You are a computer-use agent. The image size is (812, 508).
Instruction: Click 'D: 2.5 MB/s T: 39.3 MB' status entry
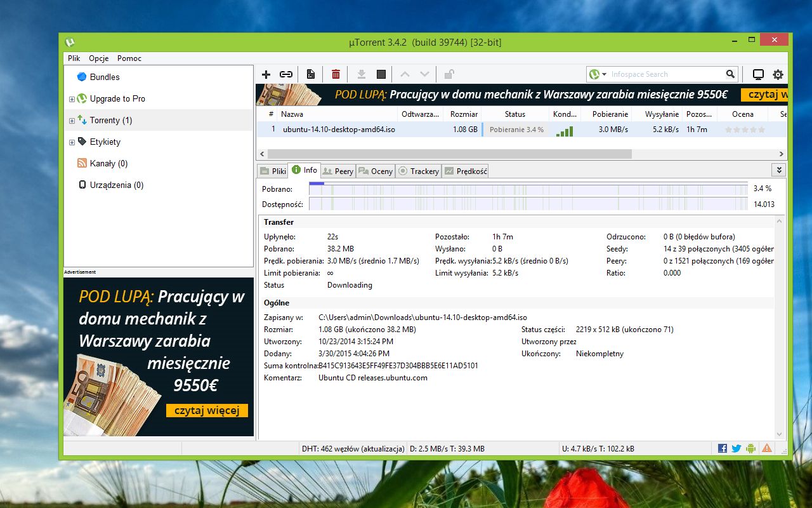click(x=447, y=448)
